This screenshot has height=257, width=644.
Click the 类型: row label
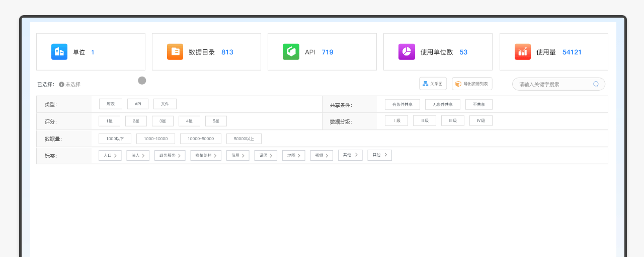point(51,105)
